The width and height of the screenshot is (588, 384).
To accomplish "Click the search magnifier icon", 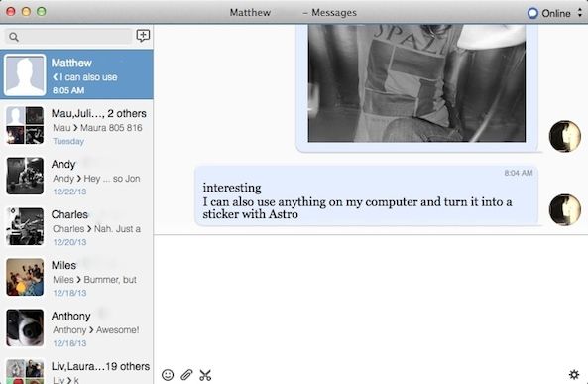I will (14, 37).
